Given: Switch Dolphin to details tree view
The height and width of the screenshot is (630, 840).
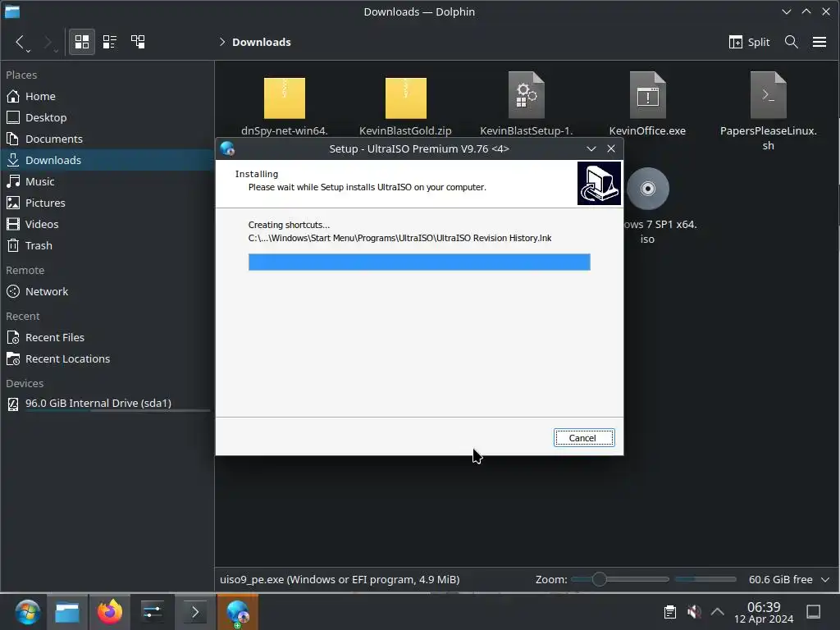Looking at the screenshot, I should tap(138, 42).
